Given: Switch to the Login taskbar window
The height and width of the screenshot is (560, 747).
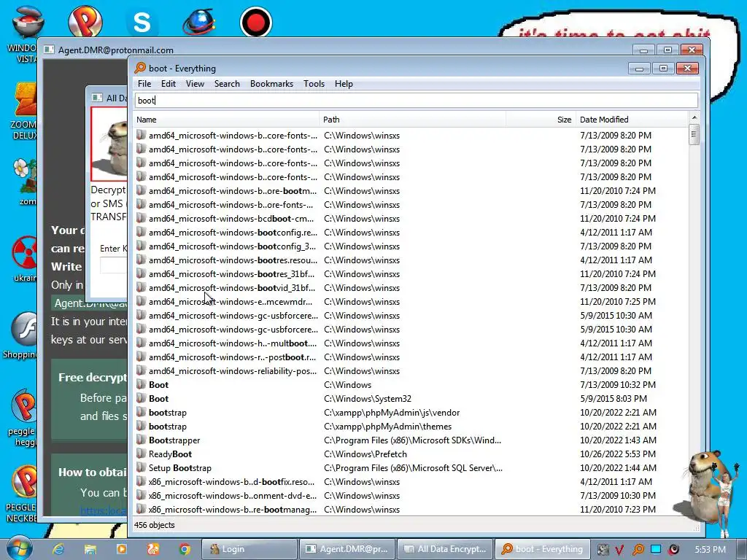Looking at the screenshot, I should [x=249, y=549].
